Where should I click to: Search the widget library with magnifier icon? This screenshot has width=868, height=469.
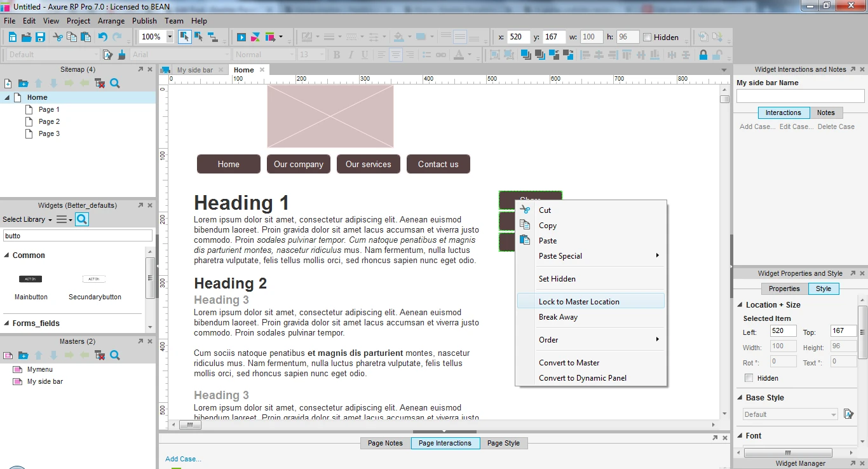pos(82,219)
